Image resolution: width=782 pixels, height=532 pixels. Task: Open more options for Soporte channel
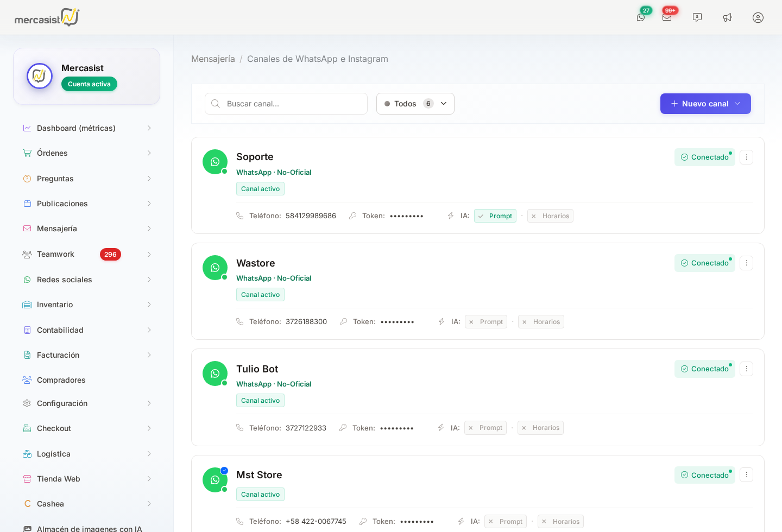pos(746,157)
